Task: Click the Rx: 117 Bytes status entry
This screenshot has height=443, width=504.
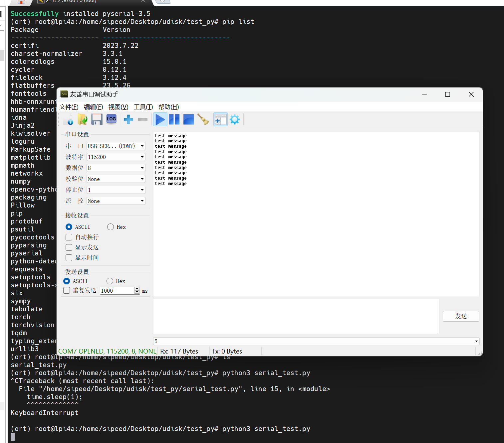Action: (x=179, y=351)
